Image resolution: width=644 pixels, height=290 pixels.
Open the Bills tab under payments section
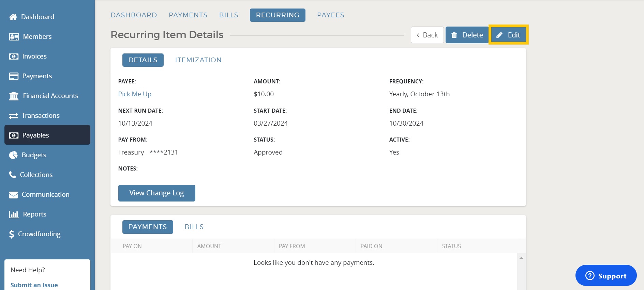(194, 227)
